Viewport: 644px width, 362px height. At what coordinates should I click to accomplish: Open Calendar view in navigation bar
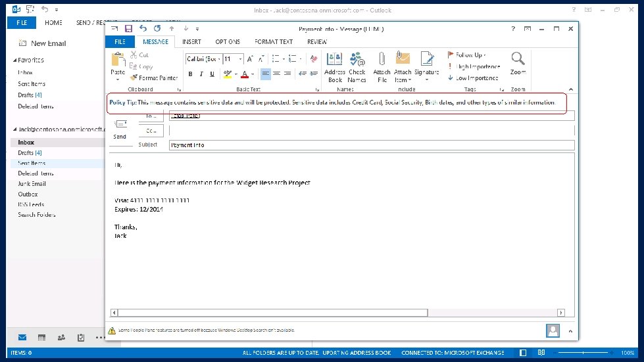(41, 338)
